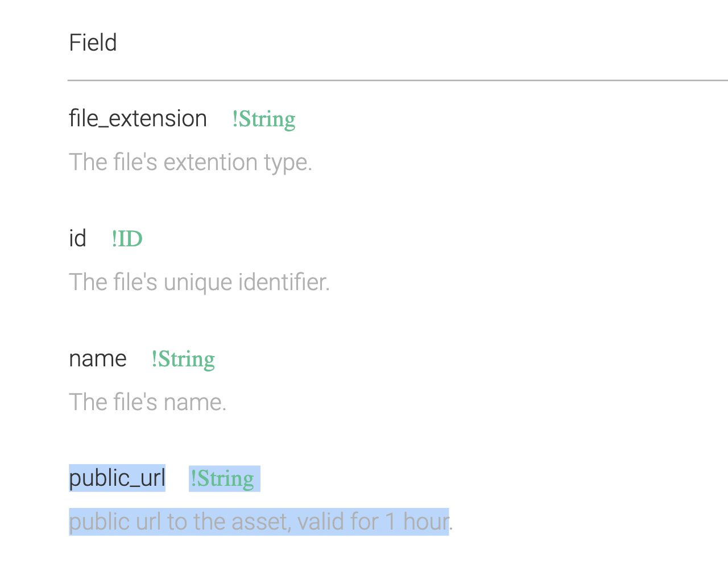The width and height of the screenshot is (728, 570).
Task: Select the id field name
Action: click(77, 238)
